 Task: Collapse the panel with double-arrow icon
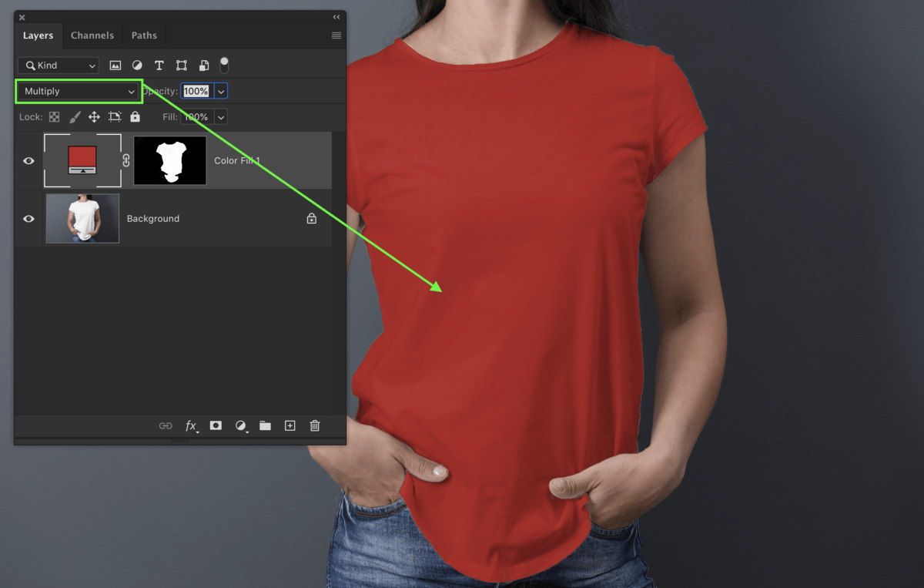[x=336, y=17]
